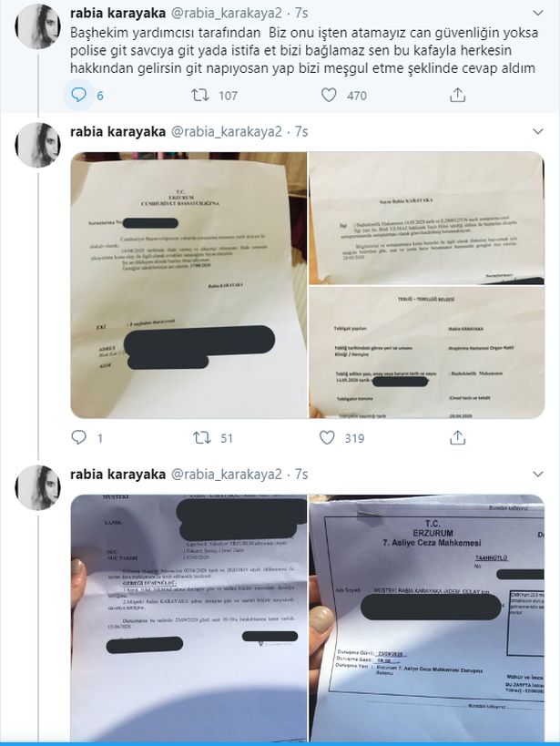This screenshot has height=746, width=560.
Task: View Erzurum Cumhuriyet Başsavcılığı document photo
Action: [x=188, y=285]
